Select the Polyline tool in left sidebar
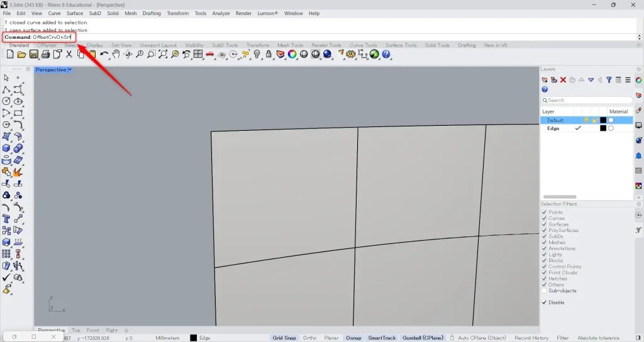The width and height of the screenshot is (644, 342). (x=6, y=89)
